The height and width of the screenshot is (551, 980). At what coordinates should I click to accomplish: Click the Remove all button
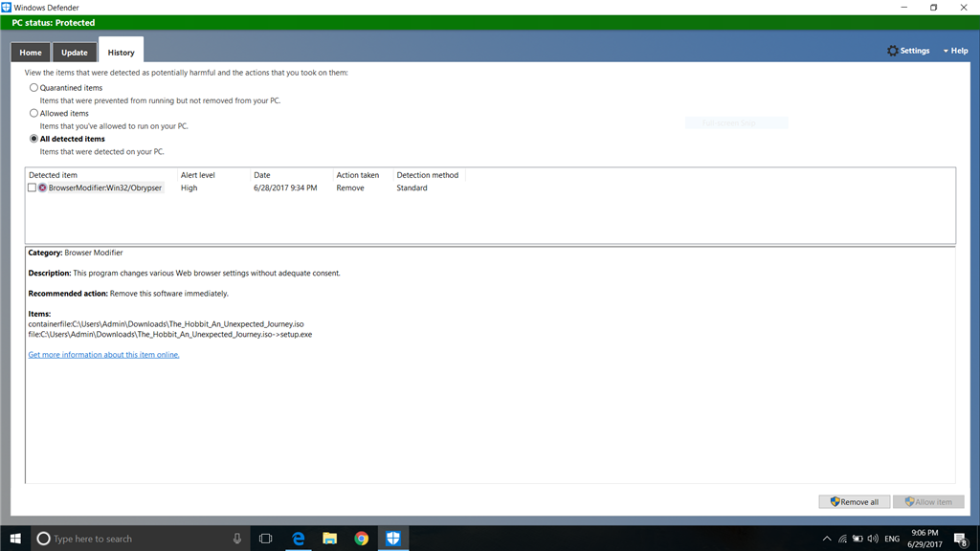click(x=855, y=501)
